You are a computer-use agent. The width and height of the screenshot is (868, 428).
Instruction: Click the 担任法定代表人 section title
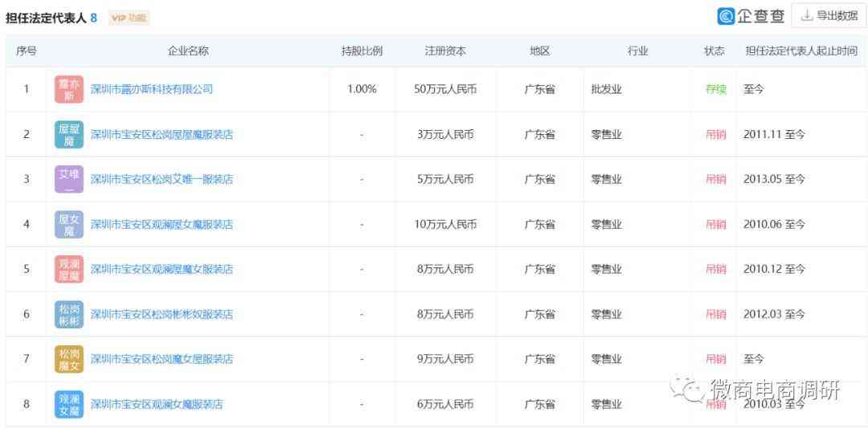45,18
